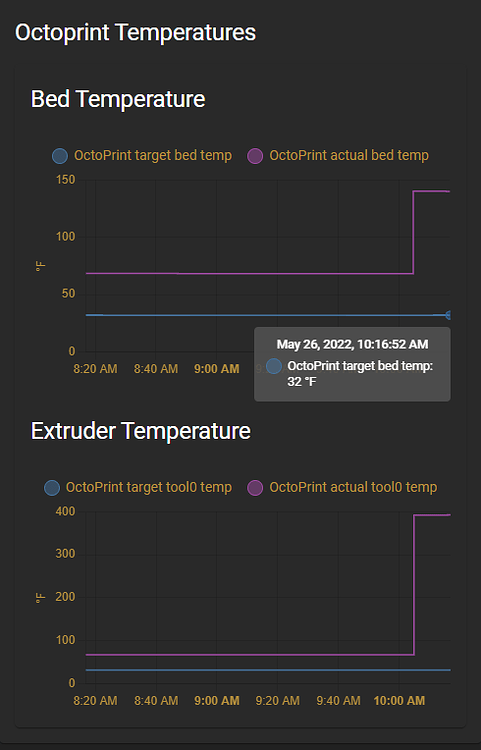481x750 pixels.
Task: Click the Bed Temperature heading
Action: tap(118, 99)
